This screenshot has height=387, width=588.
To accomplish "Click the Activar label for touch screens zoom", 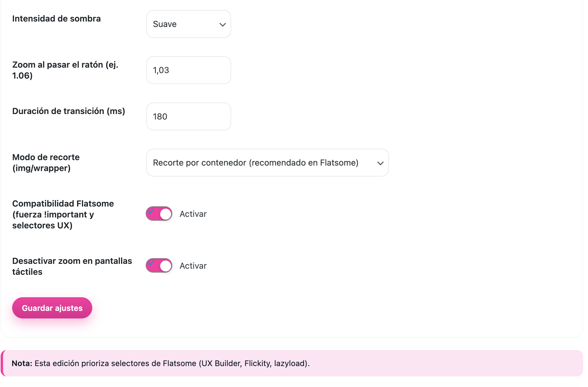I will coord(193,266).
